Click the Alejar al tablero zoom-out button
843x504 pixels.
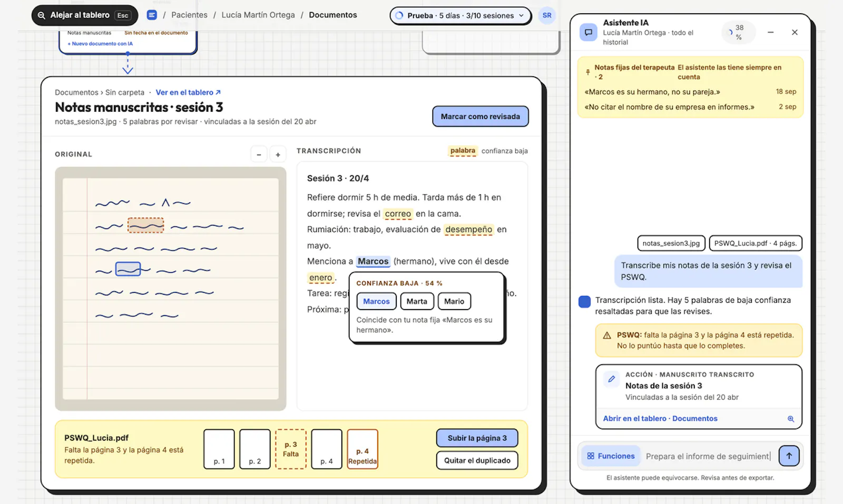click(x=84, y=15)
